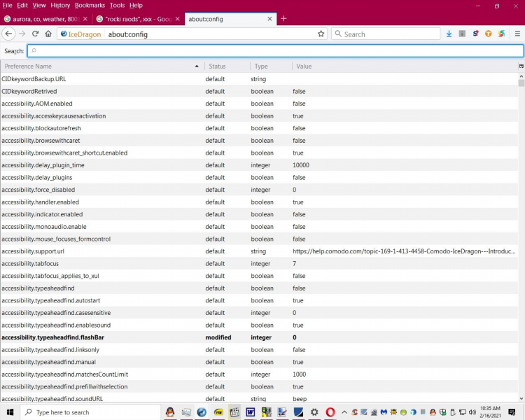
Task: Open the Bookmarks menu
Action: click(x=90, y=6)
